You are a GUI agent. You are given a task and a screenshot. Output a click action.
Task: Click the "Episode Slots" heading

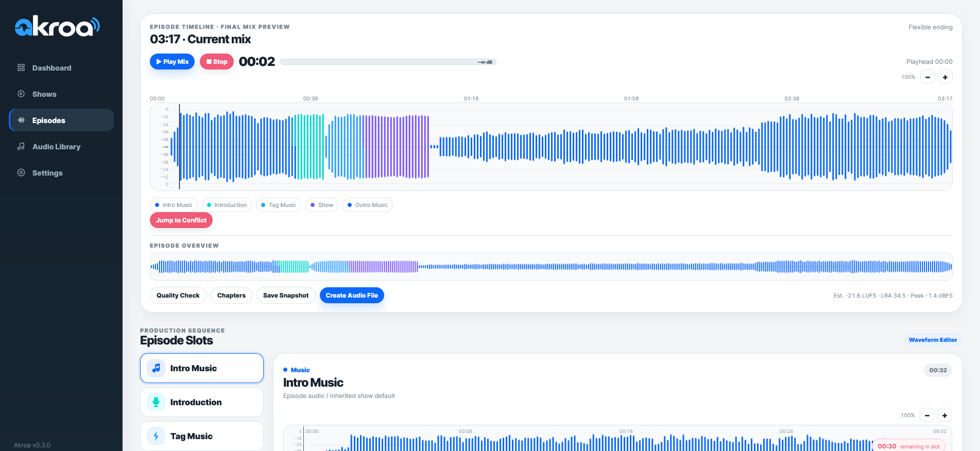coord(176,340)
